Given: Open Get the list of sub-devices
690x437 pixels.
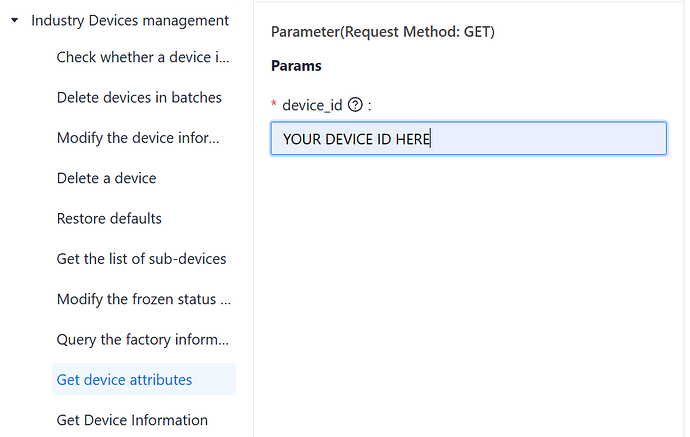Looking at the screenshot, I should (141, 258).
